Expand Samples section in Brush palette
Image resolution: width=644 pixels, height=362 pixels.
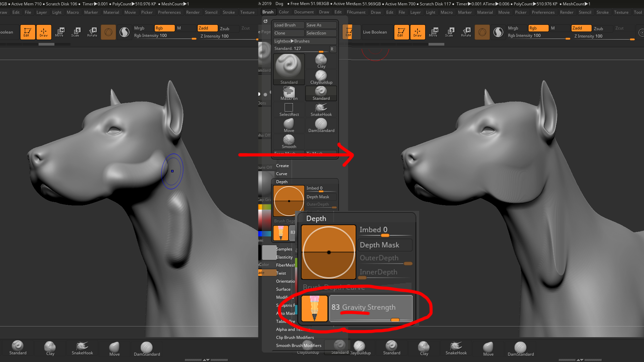pyautogui.click(x=284, y=249)
